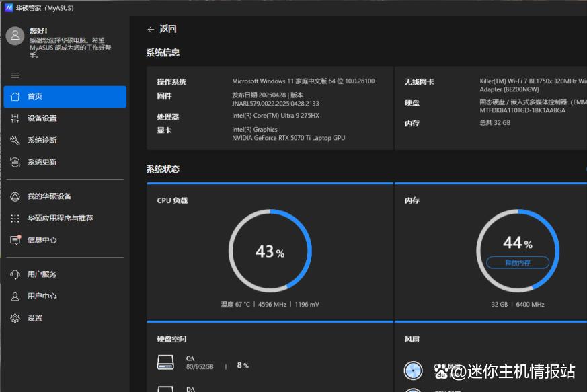Click the dotted grid icon for 华硕应用程序与推荐
The image size is (587, 392).
15,219
